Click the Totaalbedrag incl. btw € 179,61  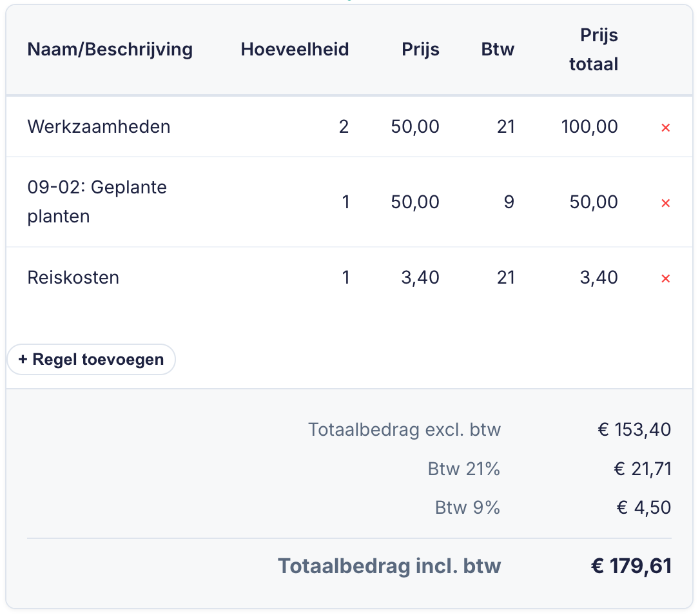coord(630,565)
